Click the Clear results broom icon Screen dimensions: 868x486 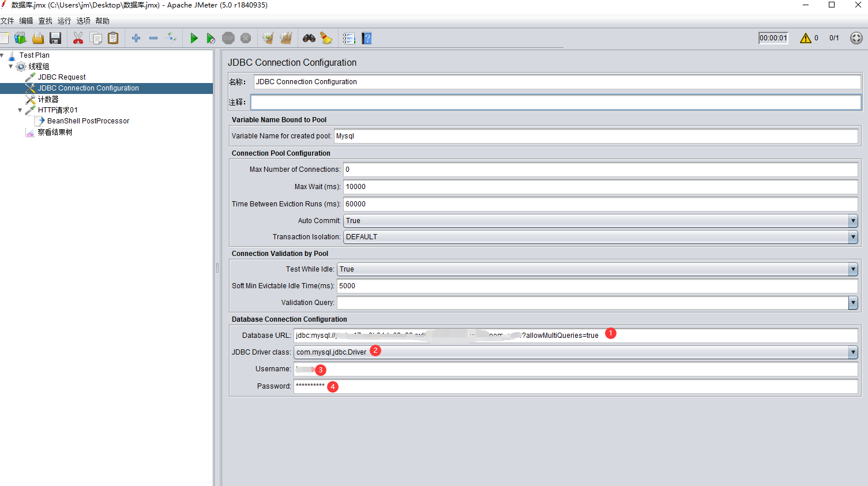pos(268,38)
